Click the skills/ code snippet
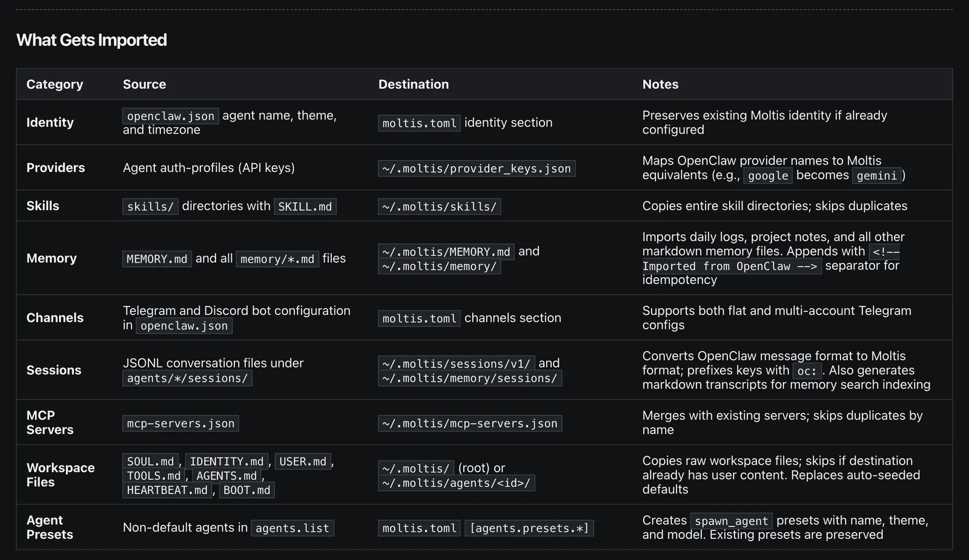This screenshot has height=560, width=969. click(150, 206)
